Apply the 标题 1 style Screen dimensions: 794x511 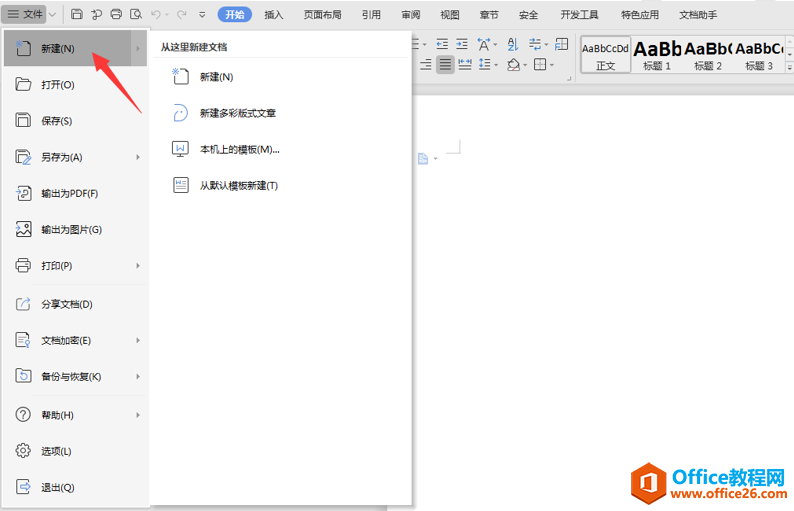coord(657,55)
